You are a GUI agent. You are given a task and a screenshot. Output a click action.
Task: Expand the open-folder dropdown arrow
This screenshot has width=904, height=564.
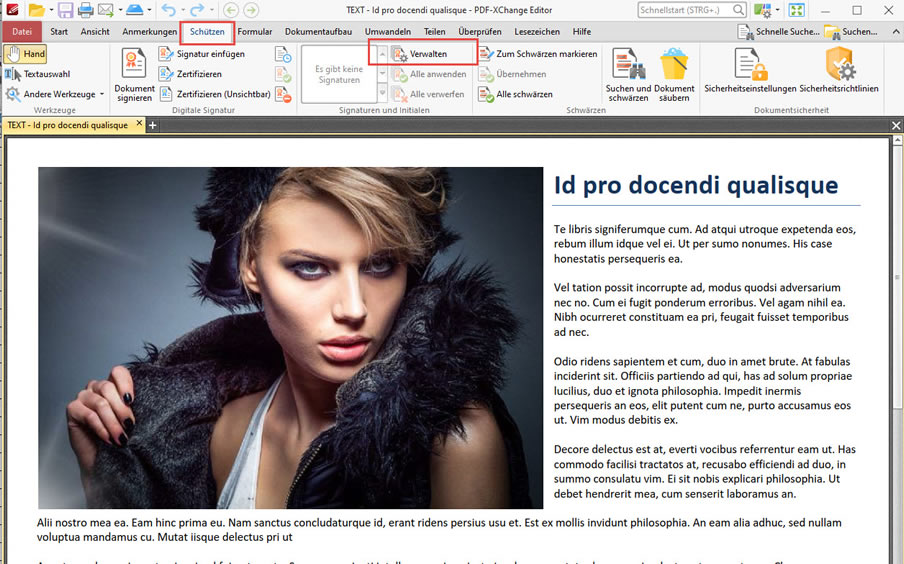point(51,10)
